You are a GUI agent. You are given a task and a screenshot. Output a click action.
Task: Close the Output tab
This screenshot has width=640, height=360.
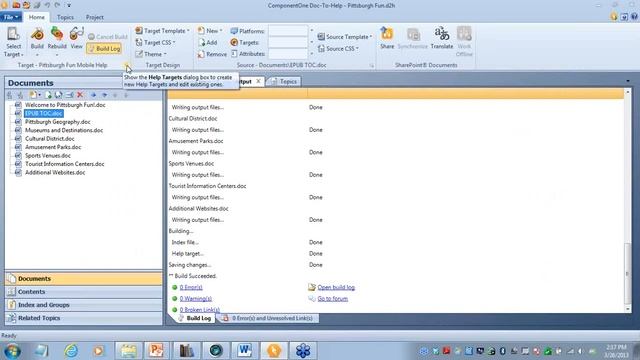tap(258, 81)
